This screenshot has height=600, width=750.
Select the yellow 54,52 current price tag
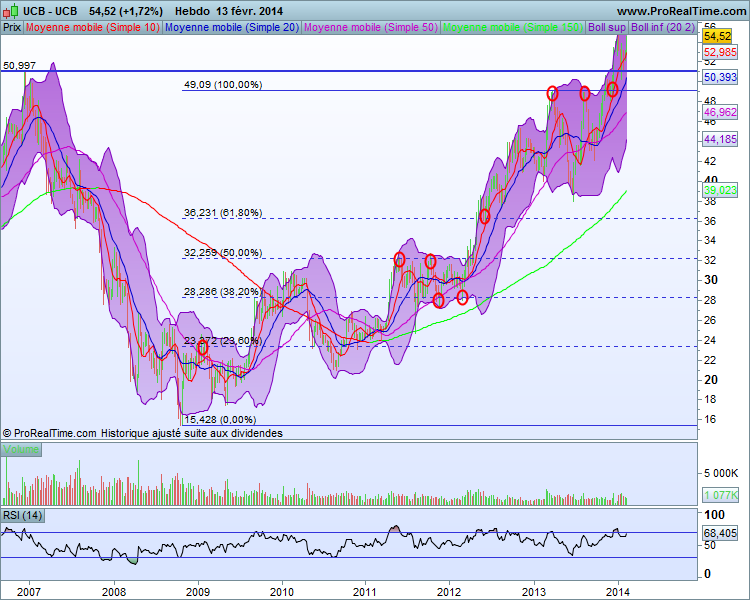(717, 36)
